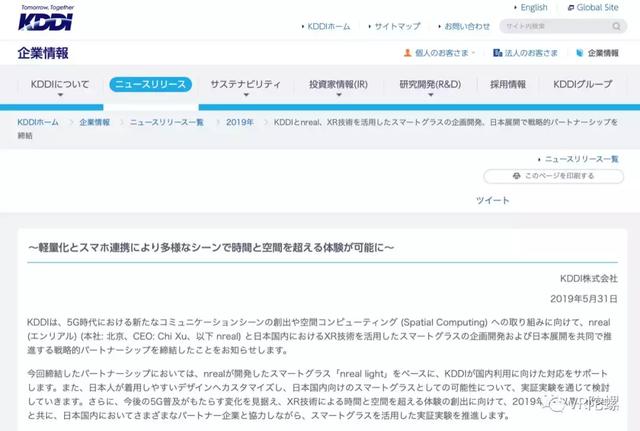The image size is (640, 431).
Task: Go to KDDIホーム in top navigation
Action: [329, 27]
